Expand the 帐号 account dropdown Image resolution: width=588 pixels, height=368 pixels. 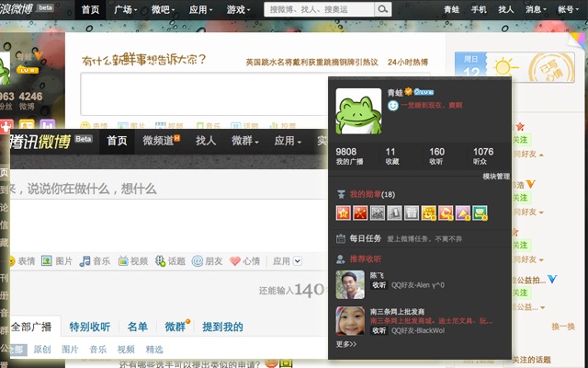point(568,9)
